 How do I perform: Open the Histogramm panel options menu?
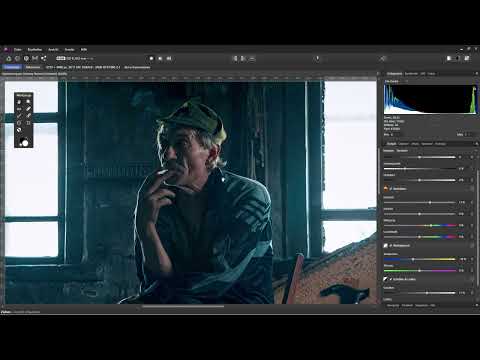[476, 74]
